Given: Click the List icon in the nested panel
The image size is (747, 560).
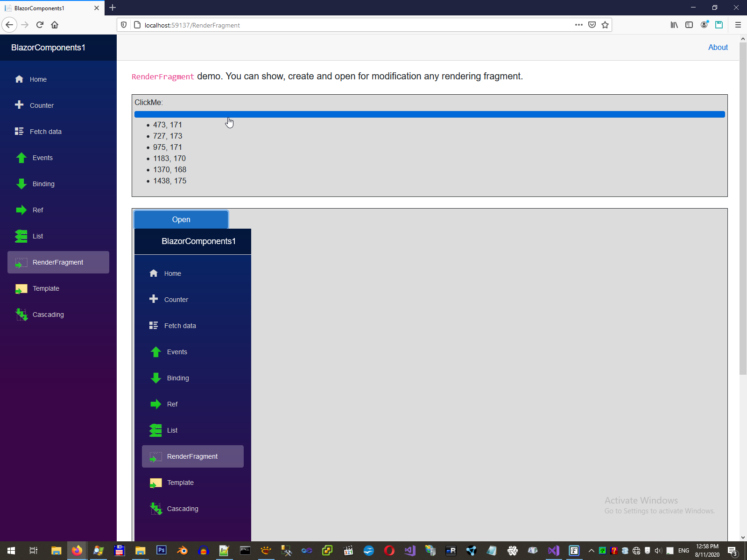Looking at the screenshot, I should 156,430.
